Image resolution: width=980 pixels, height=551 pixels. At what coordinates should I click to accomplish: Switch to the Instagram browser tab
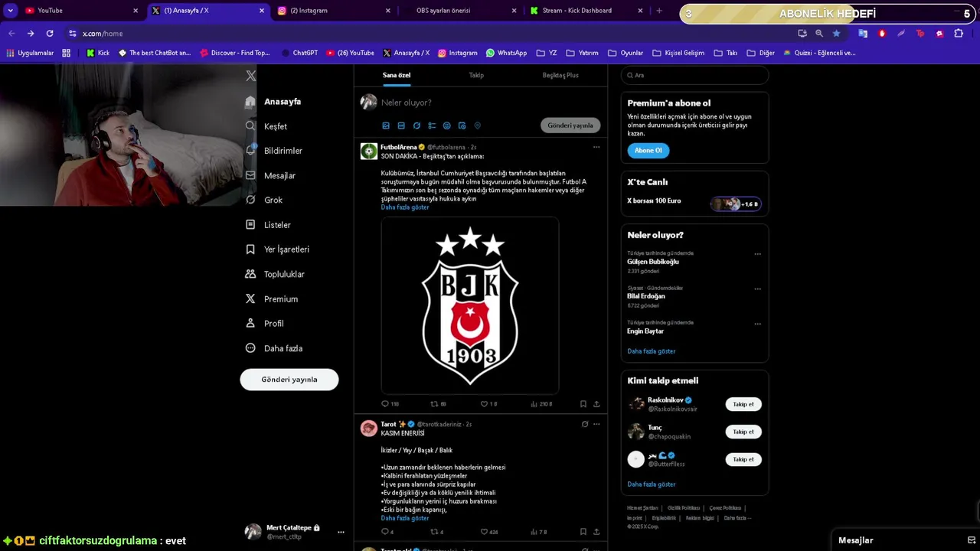(x=335, y=11)
